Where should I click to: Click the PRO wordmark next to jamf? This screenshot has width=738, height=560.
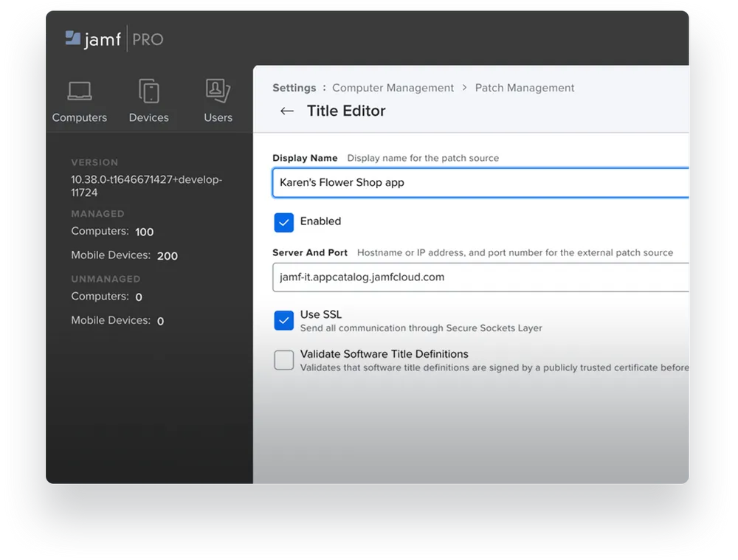146,38
